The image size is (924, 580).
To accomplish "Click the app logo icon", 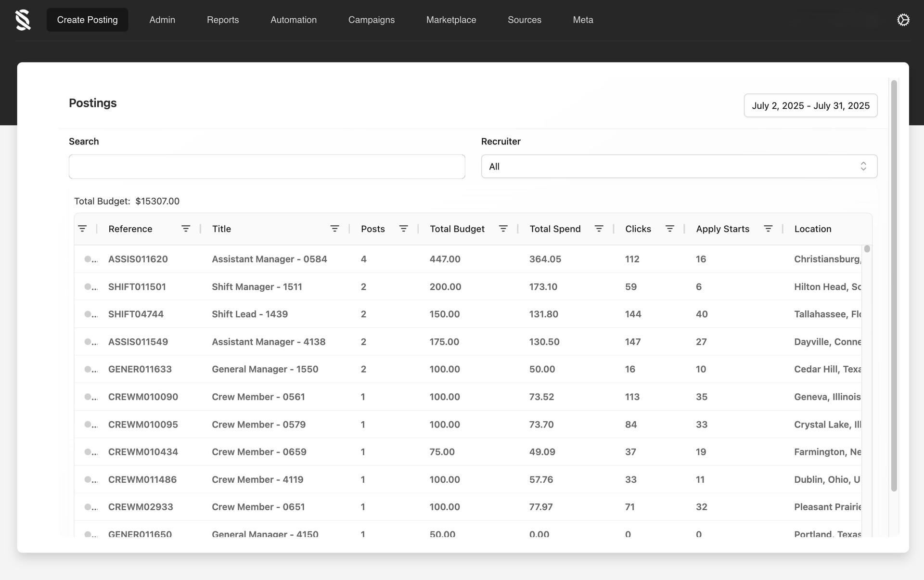I will tap(23, 20).
